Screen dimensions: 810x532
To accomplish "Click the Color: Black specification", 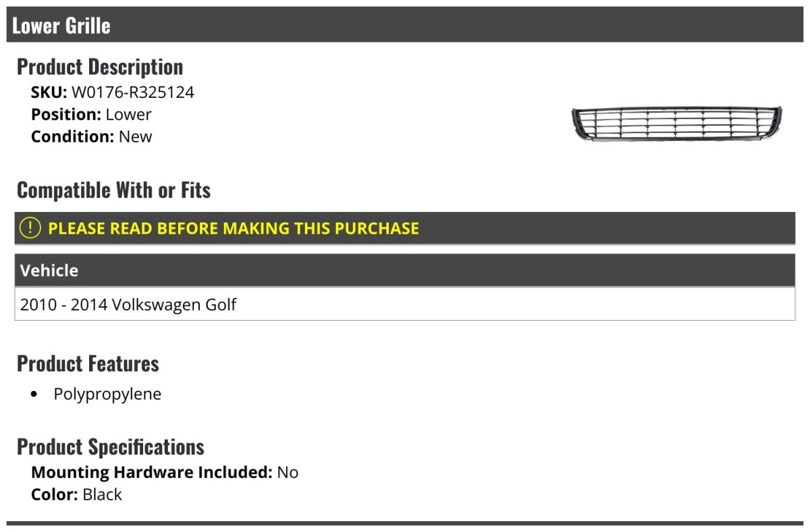I will click(76, 494).
